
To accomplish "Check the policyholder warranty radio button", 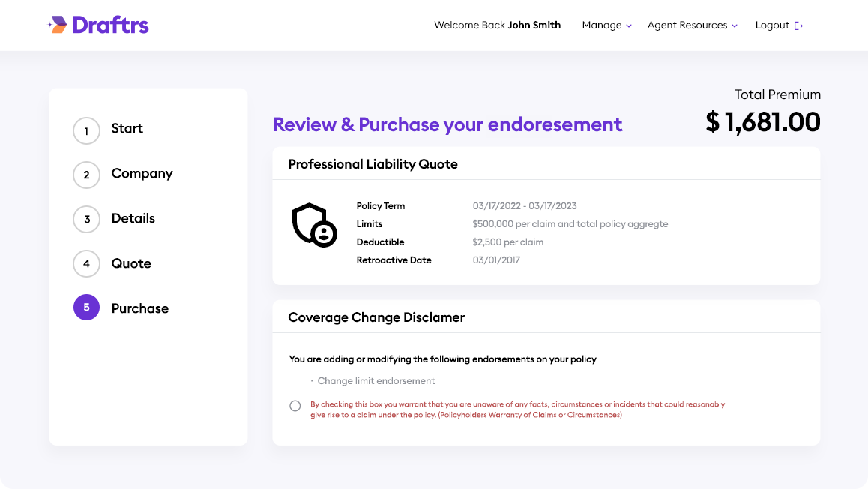I will pos(295,406).
